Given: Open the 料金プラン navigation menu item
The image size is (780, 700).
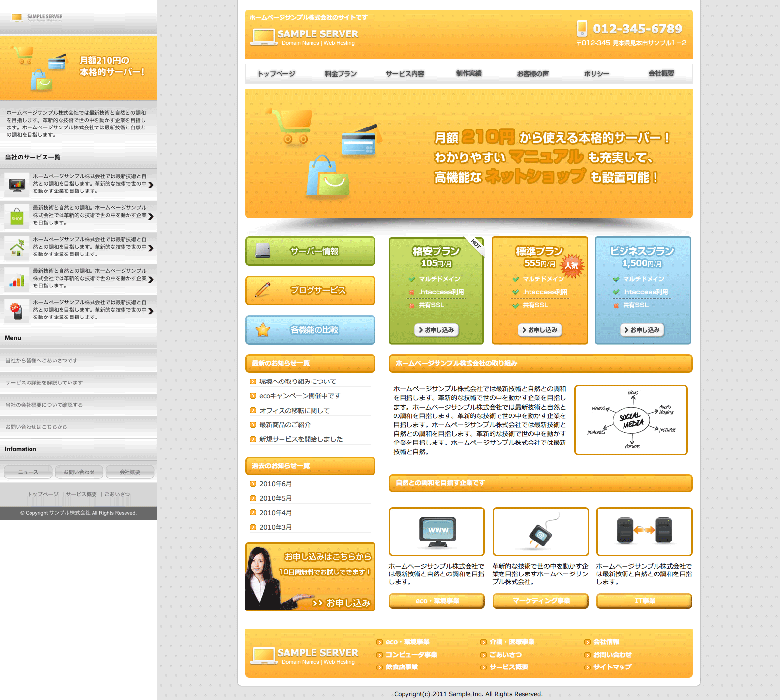Looking at the screenshot, I should [341, 74].
